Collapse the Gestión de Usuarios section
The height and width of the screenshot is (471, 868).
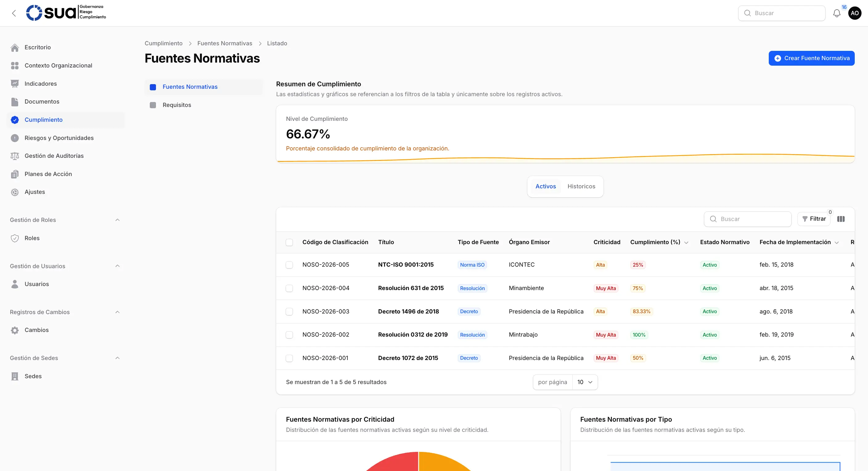pyautogui.click(x=117, y=266)
